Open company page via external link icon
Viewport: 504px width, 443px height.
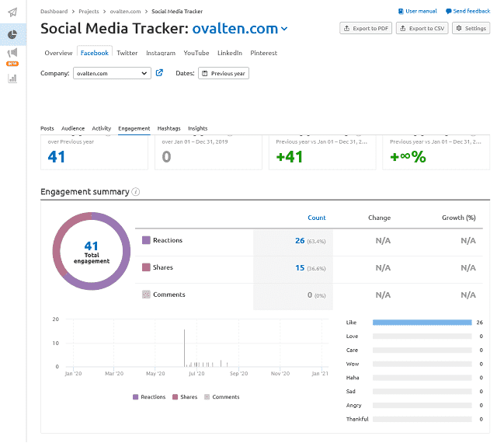[159, 73]
